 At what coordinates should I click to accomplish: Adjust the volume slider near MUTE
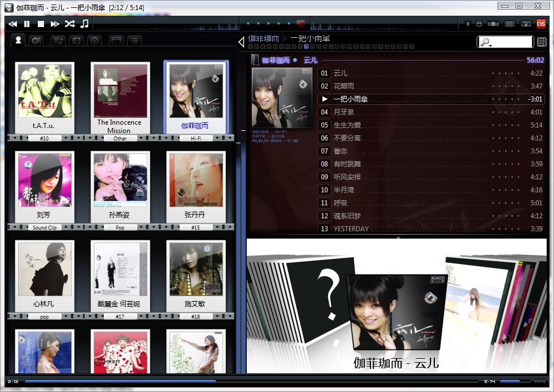click(515, 381)
